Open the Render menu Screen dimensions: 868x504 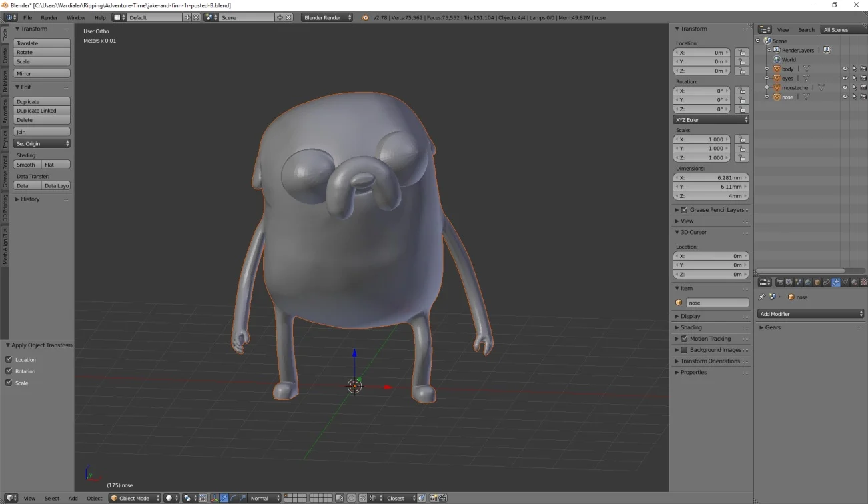[49, 17]
